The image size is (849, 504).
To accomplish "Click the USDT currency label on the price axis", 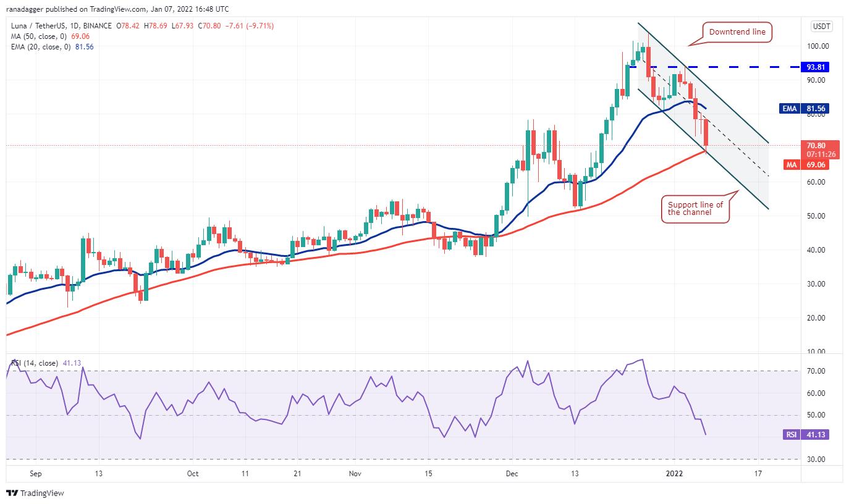I will point(821,27).
